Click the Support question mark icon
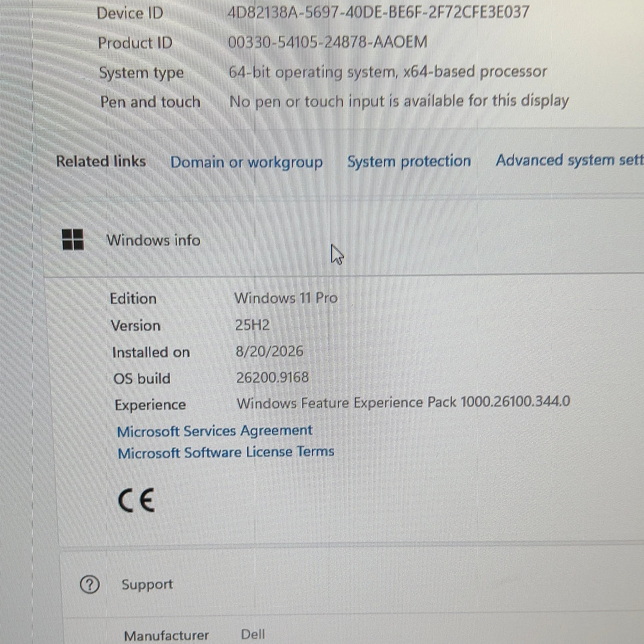This screenshot has width=644, height=644. coord(90,584)
